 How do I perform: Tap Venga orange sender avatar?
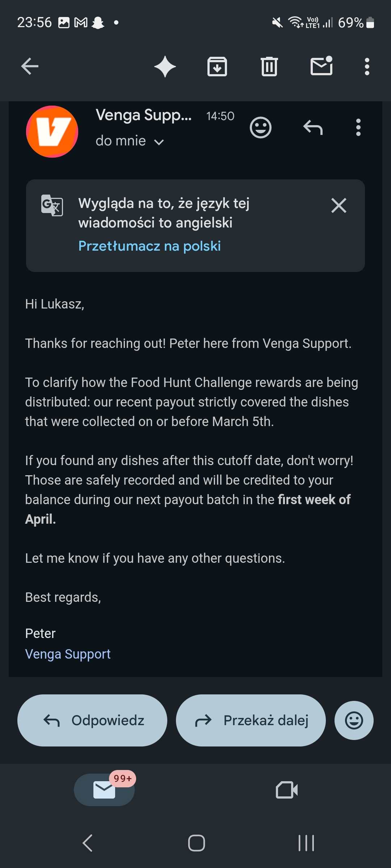[52, 132]
